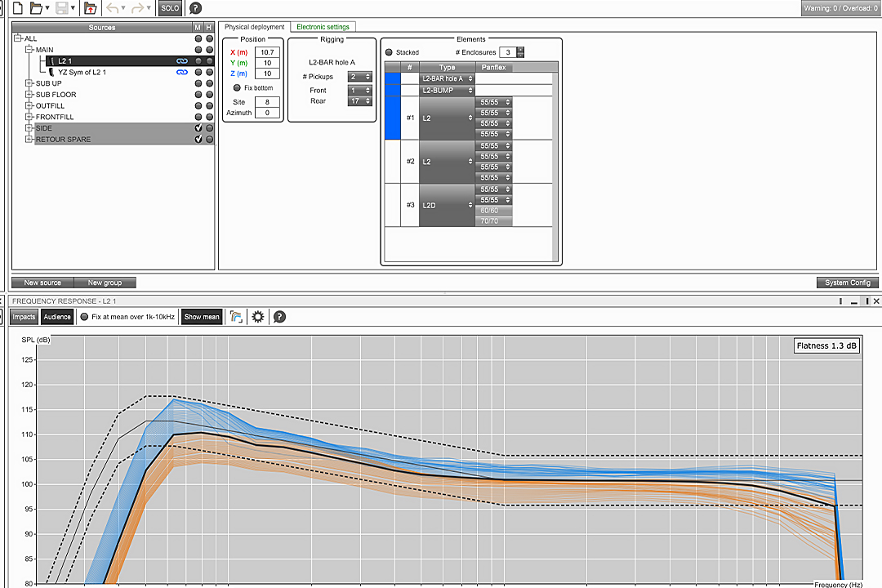Switch to Electronic settings tab

pos(323,27)
